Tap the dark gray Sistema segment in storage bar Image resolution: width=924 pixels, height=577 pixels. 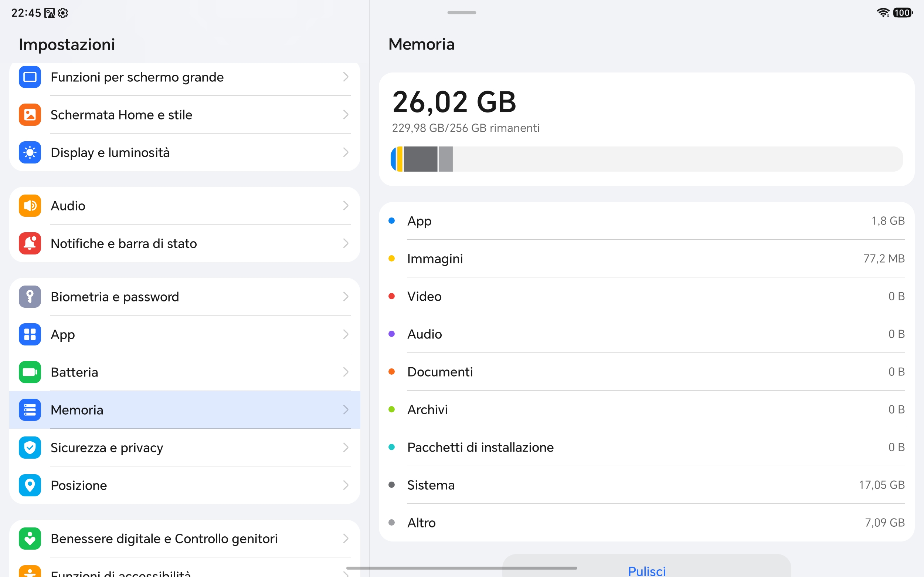tap(421, 159)
